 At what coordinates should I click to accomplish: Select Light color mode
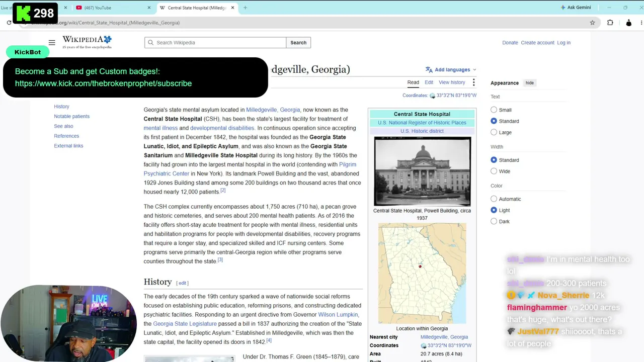pos(494,210)
